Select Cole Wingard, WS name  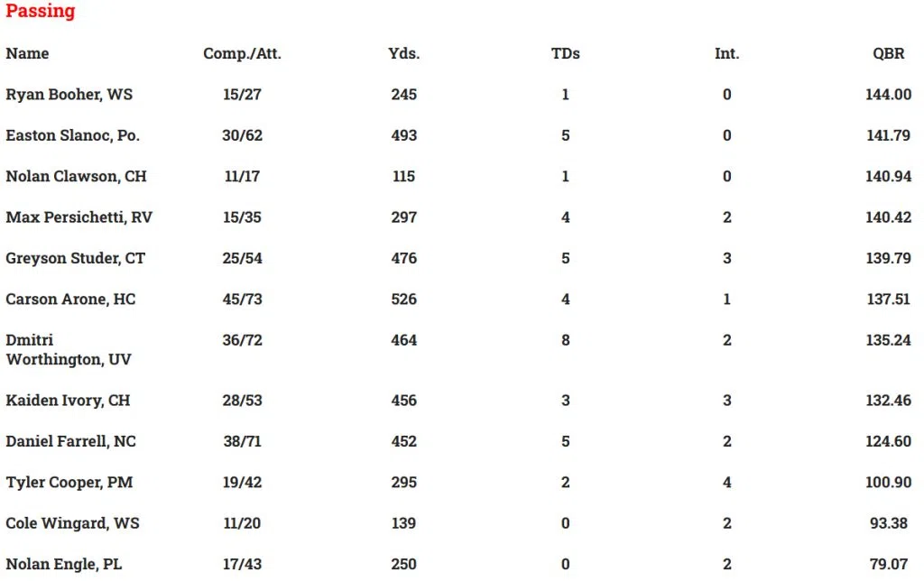72,523
